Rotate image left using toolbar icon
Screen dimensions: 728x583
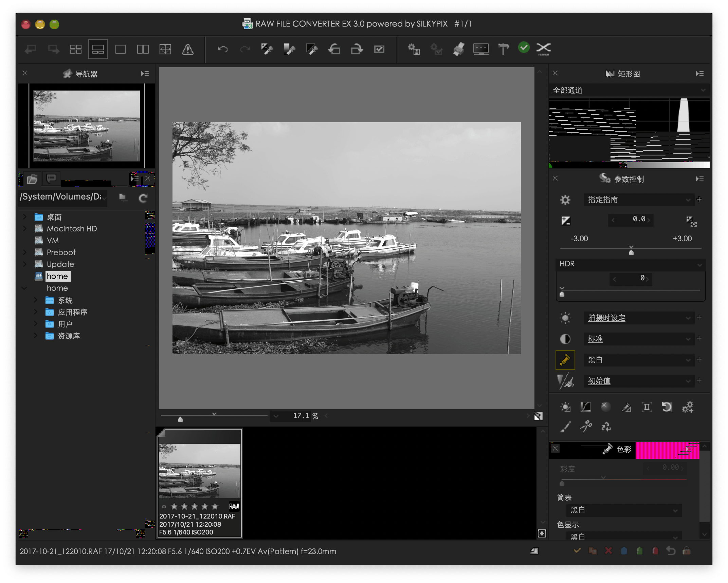(x=334, y=49)
